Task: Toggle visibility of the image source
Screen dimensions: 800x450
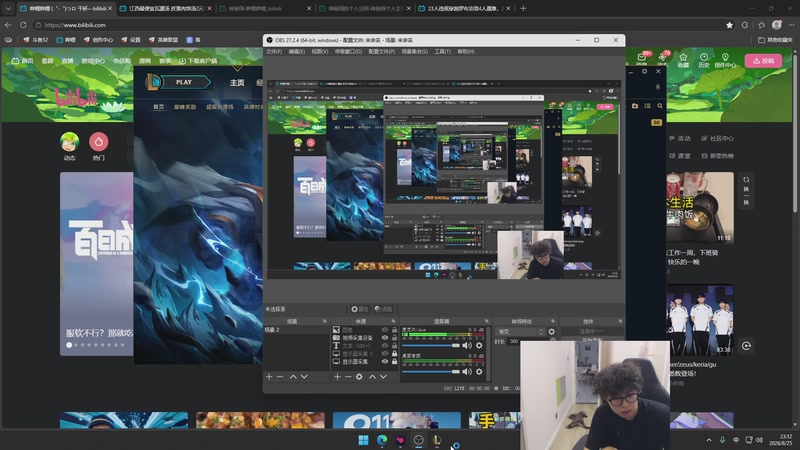Action: [x=385, y=330]
